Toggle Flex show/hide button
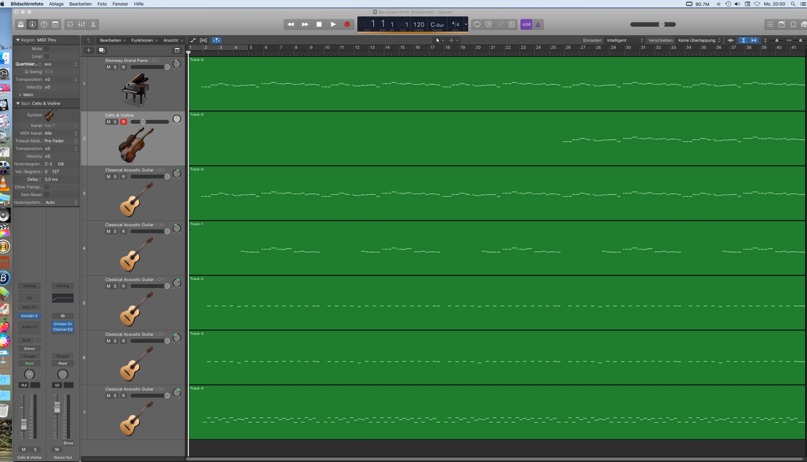Viewport: 807px width, 462px height. [x=203, y=40]
